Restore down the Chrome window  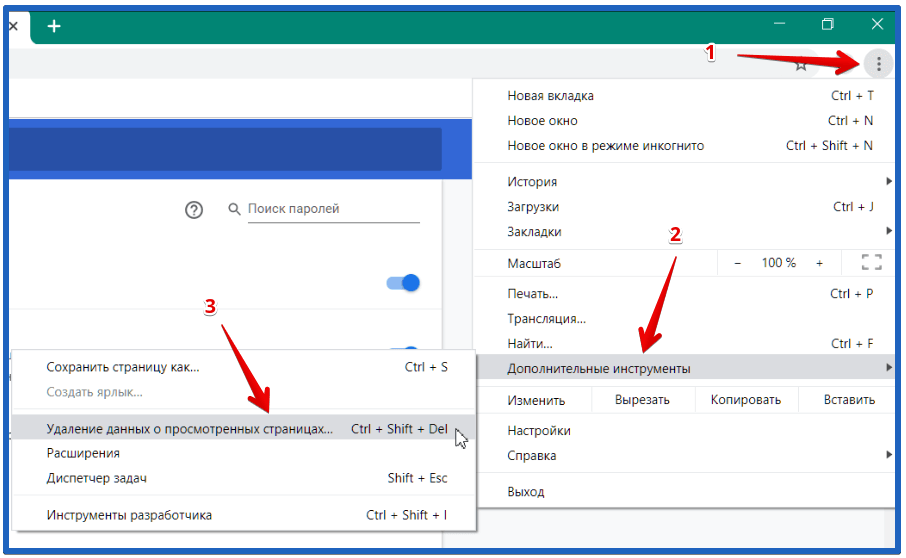(828, 24)
